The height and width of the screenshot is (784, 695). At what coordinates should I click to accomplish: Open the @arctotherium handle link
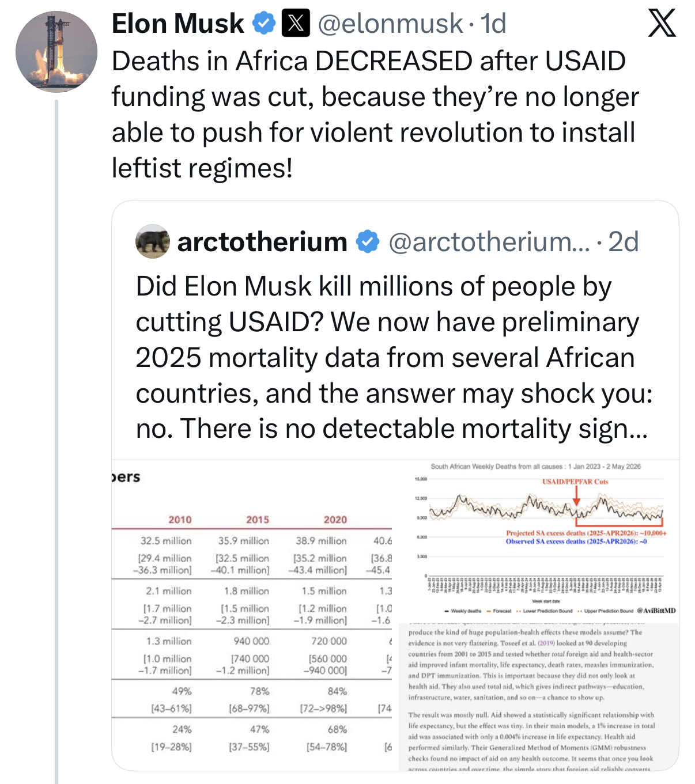click(489, 242)
